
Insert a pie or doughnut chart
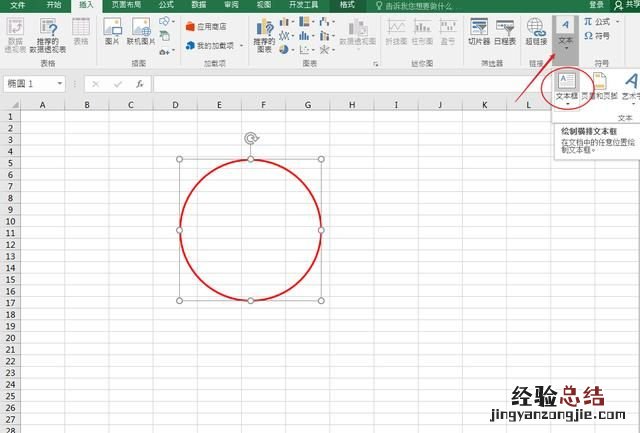pos(284,50)
